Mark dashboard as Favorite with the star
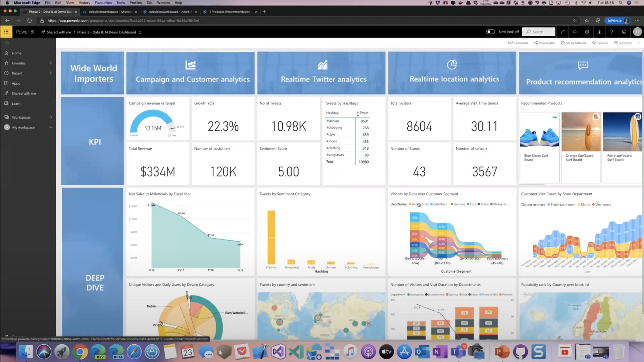Screen dimensions: 644x362 (594, 43)
